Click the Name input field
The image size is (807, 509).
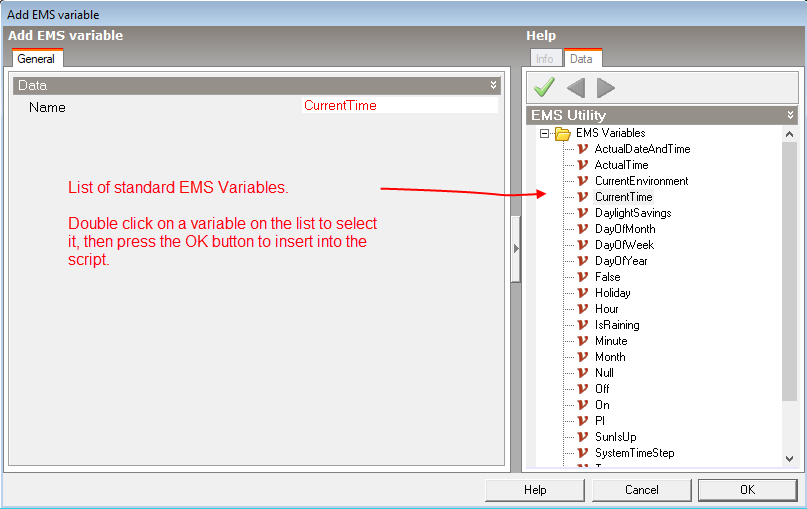[399, 106]
